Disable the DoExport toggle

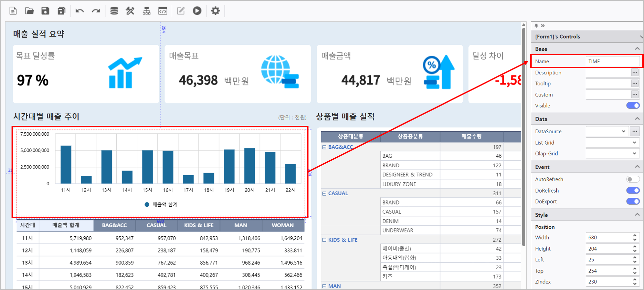632,201
